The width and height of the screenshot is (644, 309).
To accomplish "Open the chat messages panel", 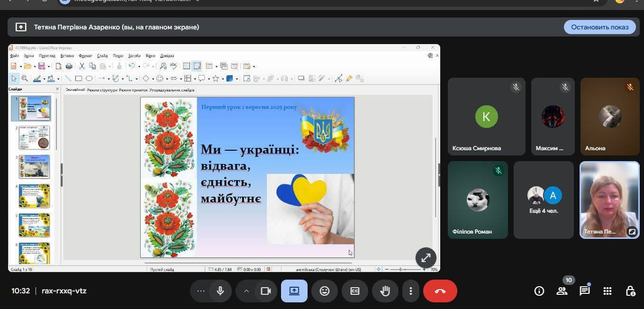I will [585, 291].
